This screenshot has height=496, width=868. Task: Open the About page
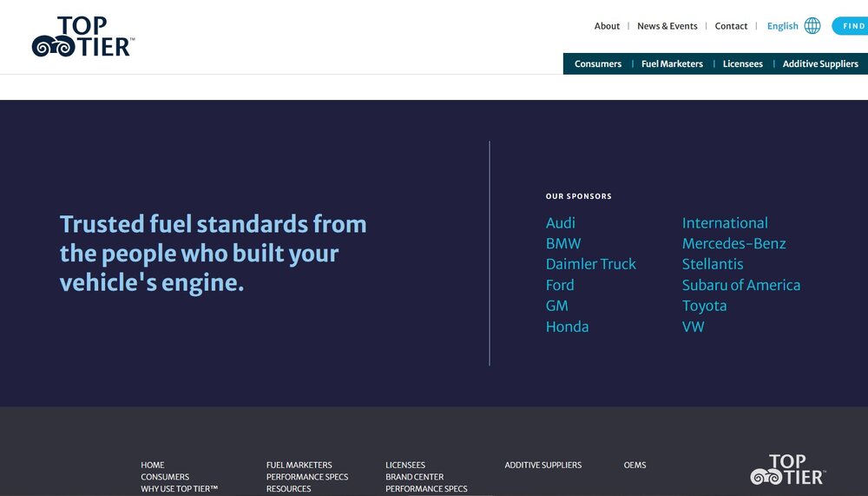[x=607, y=26]
